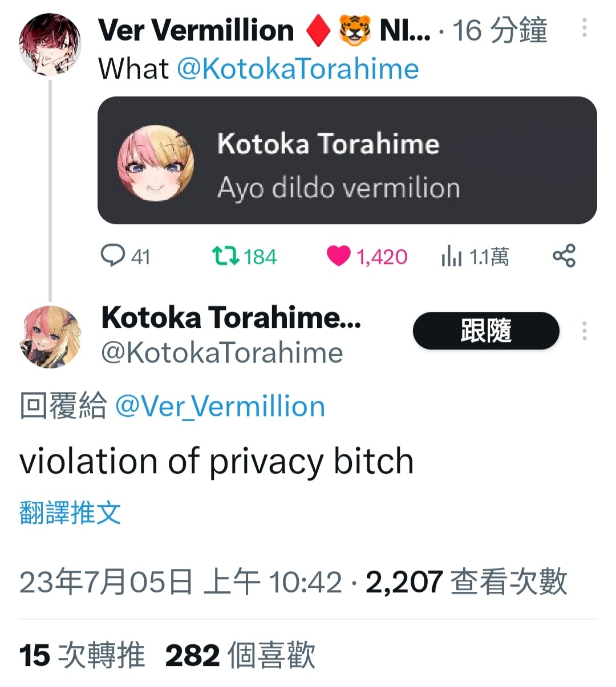The width and height of the screenshot is (616, 687).
Task: Open Ver Vermillion's profile avatar
Action: click(x=50, y=44)
